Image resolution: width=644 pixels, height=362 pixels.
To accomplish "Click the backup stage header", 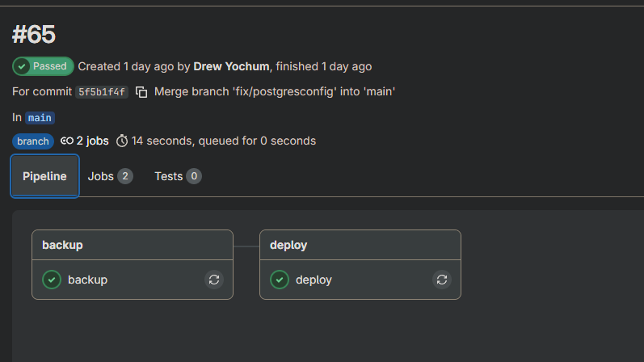I will pyautogui.click(x=62, y=245).
